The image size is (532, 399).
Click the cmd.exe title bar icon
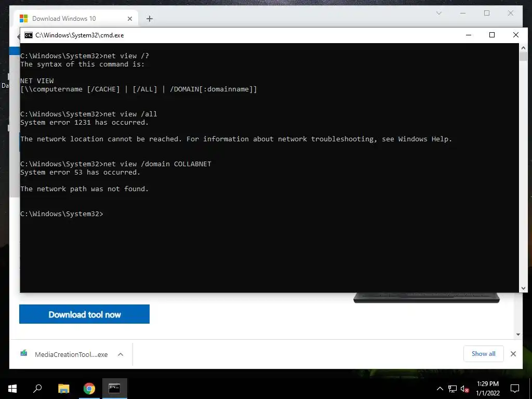coord(29,35)
